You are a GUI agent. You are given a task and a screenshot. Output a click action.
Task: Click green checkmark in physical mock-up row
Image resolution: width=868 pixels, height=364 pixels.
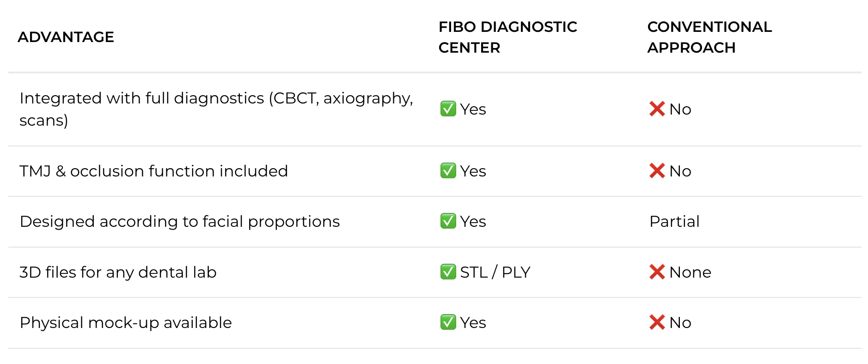tap(448, 322)
